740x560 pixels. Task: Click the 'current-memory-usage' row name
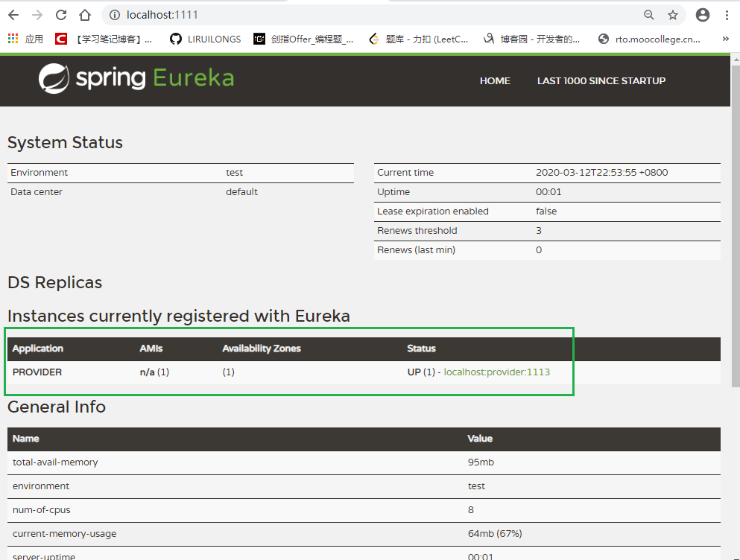[x=64, y=534]
